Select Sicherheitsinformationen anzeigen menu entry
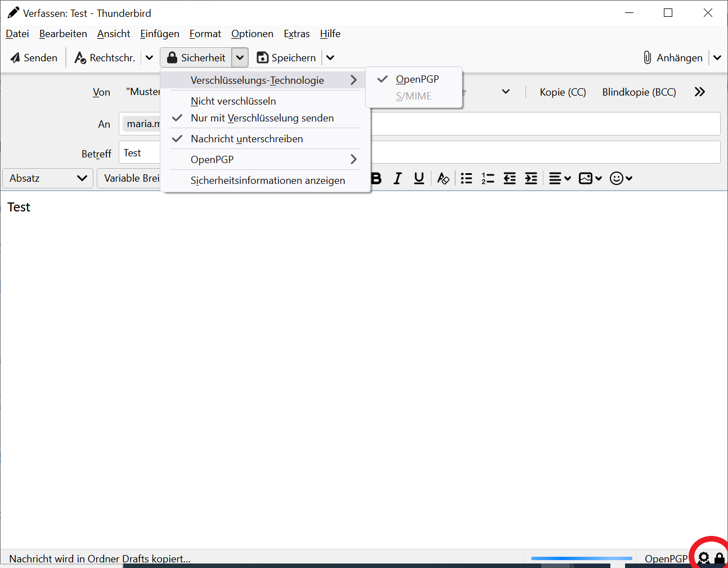The width and height of the screenshot is (728, 568). (267, 181)
